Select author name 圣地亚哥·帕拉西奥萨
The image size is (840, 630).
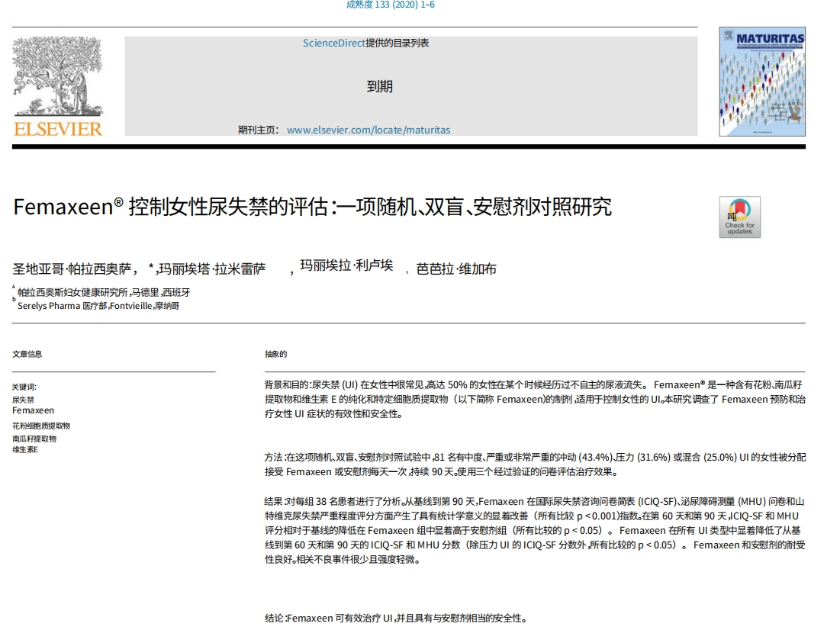tap(72, 269)
